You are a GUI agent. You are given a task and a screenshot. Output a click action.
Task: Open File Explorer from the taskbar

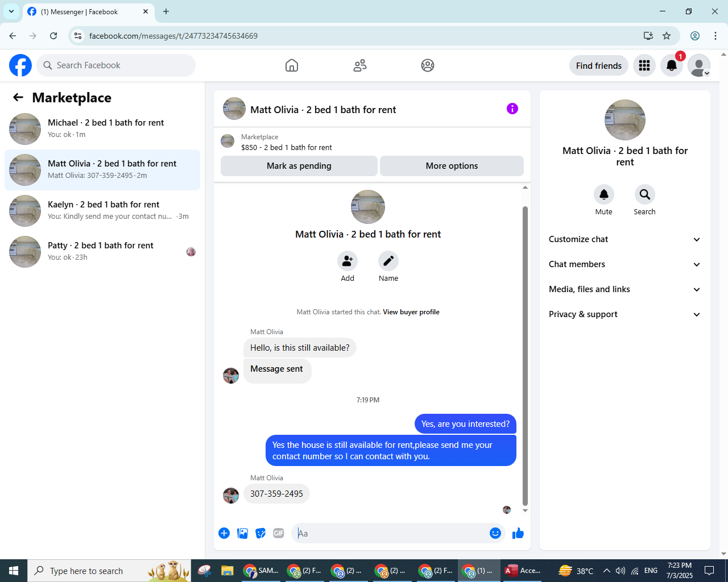coord(227,571)
